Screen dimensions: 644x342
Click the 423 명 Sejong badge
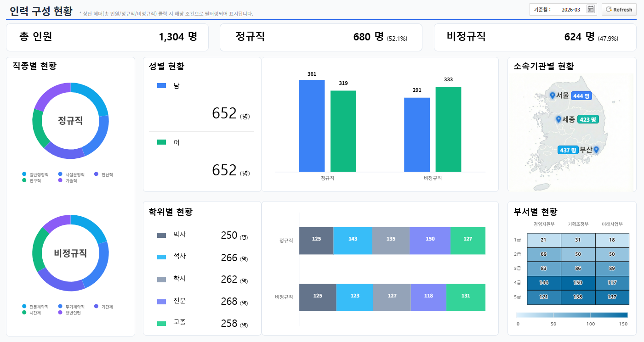588,119
